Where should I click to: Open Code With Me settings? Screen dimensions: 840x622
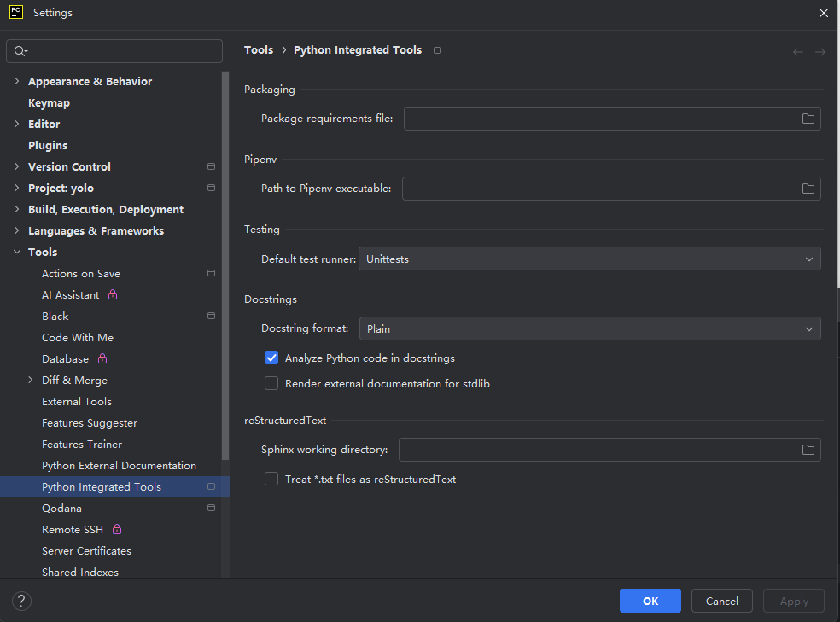pos(78,338)
